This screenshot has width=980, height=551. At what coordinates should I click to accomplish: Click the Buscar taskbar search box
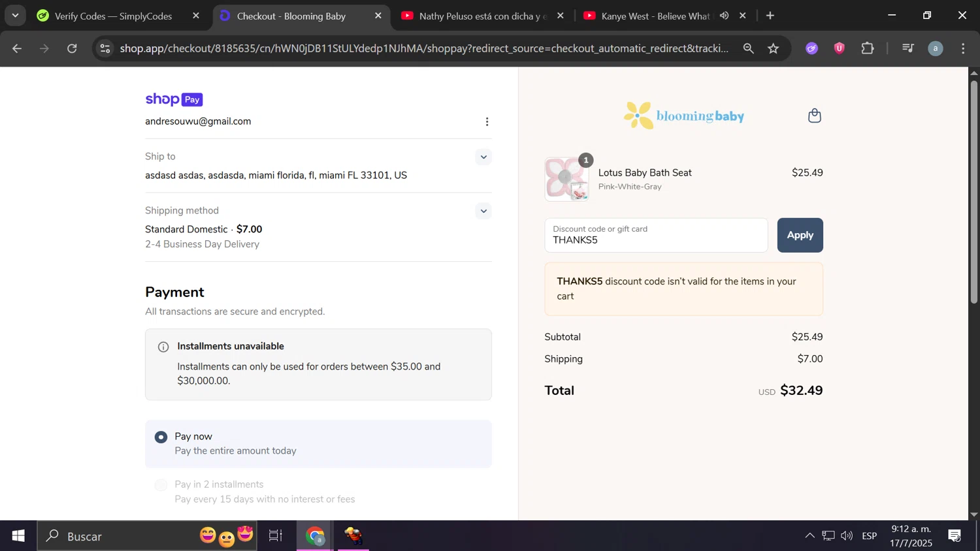pyautogui.click(x=147, y=536)
